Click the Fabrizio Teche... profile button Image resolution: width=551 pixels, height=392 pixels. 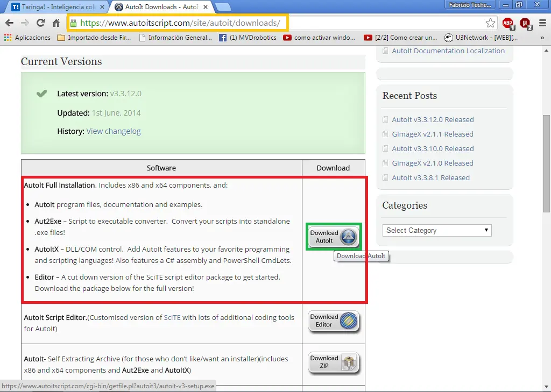point(470,5)
